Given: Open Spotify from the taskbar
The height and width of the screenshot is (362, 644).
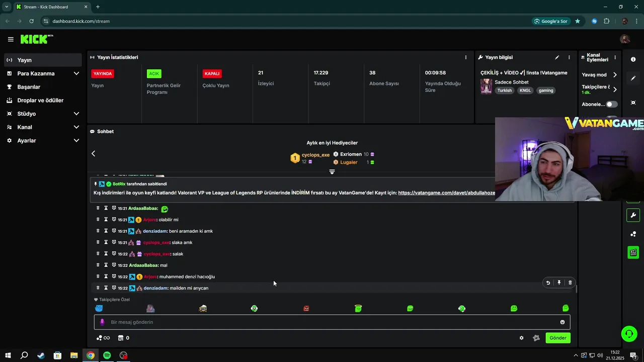Looking at the screenshot, I should coord(107,355).
